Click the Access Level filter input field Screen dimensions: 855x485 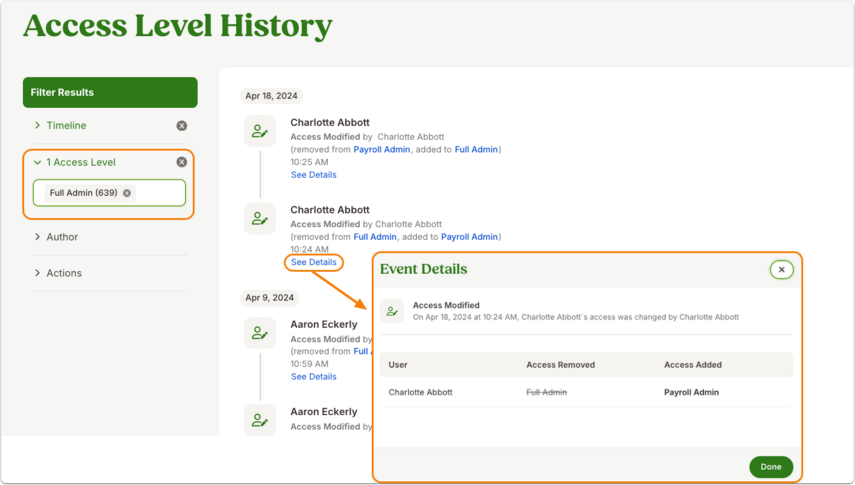[109, 193]
